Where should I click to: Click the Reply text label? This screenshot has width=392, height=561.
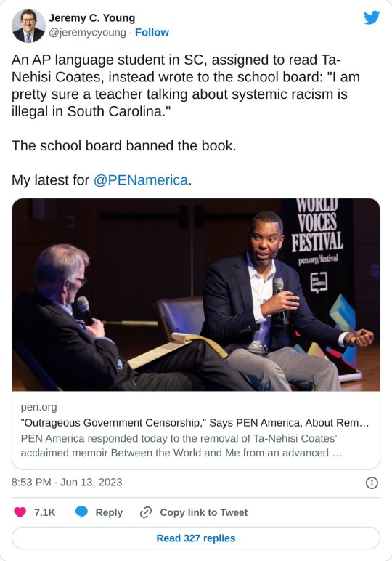coord(109,513)
